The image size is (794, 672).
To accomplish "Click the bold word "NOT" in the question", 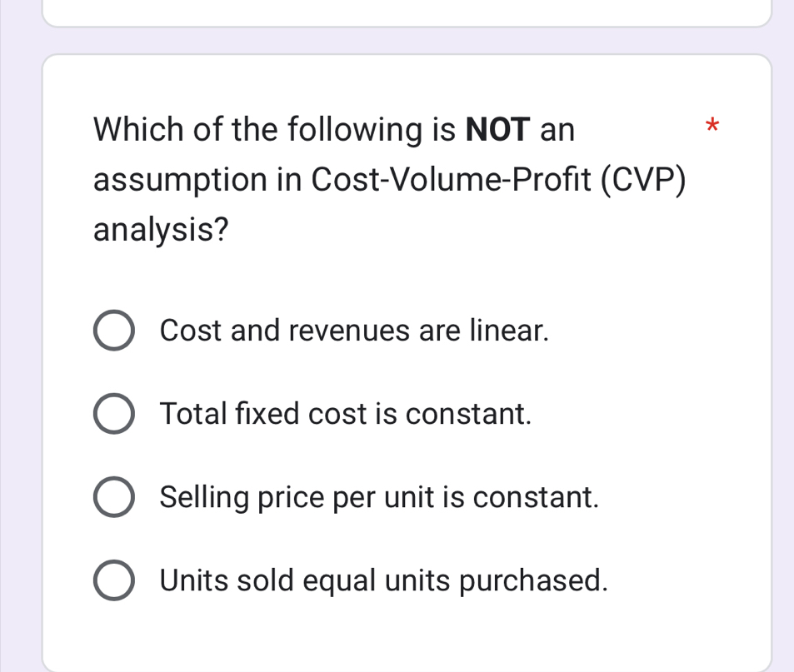I will pos(497,130).
